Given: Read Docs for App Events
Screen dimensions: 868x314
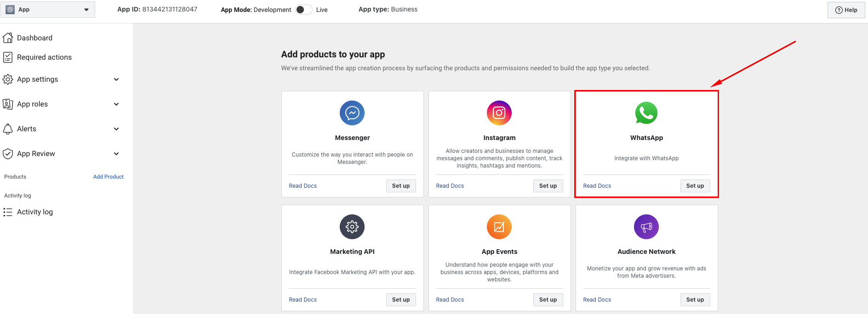Looking at the screenshot, I should coord(450,300).
